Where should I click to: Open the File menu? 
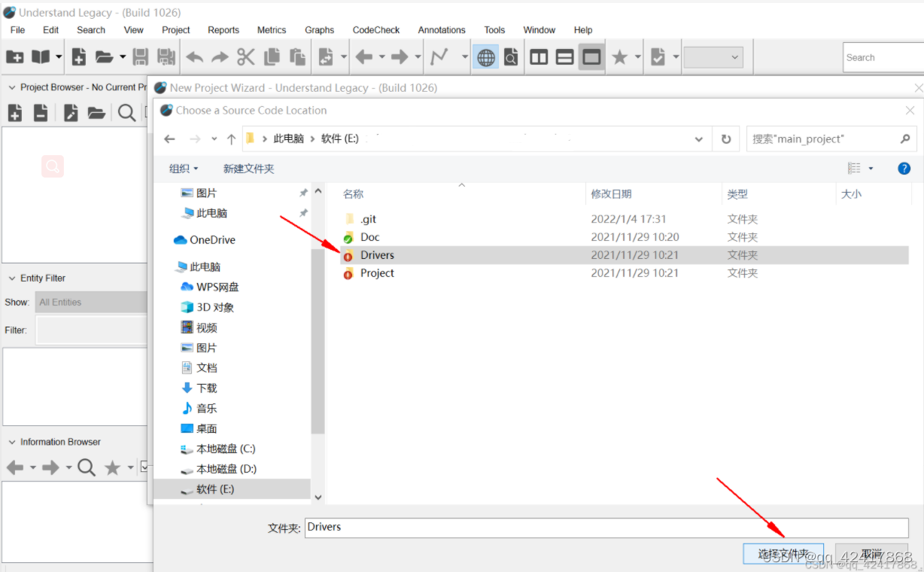click(x=17, y=30)
